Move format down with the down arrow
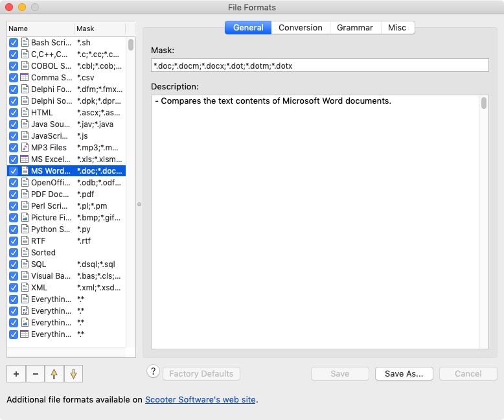The image size is (504, 420). (73, 374)
